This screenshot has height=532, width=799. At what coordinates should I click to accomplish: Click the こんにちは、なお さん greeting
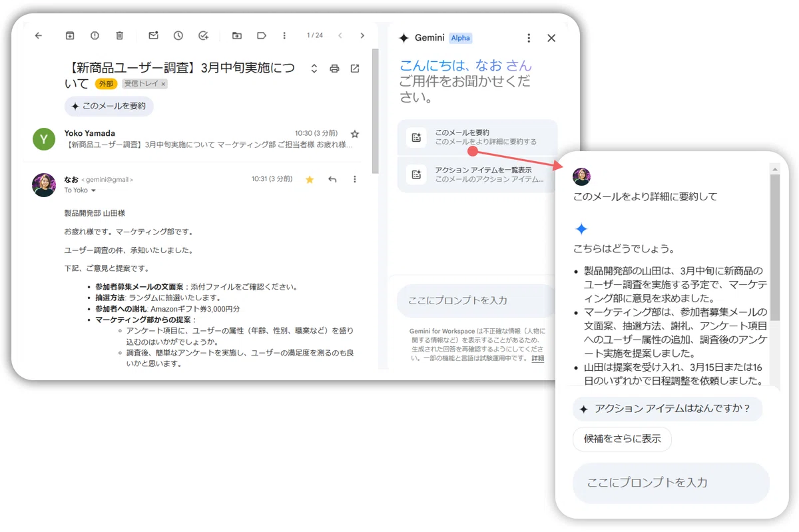pos(465,65)
